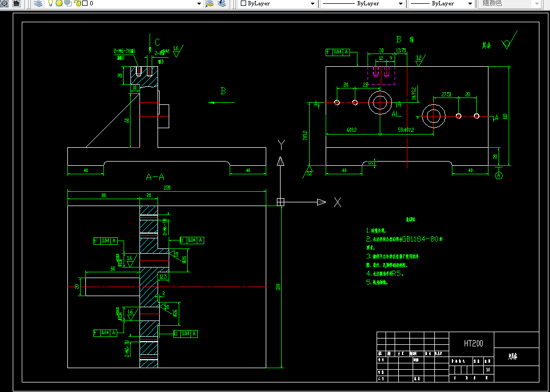
Task: Select the A-A section view label
Action: (x=155, y=177)
